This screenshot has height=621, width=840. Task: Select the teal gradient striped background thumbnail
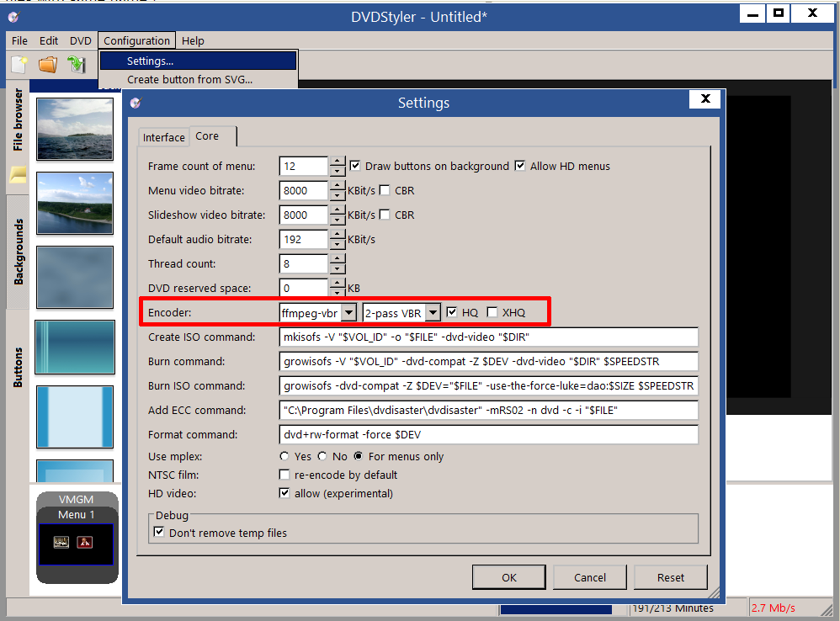[75, 347]
